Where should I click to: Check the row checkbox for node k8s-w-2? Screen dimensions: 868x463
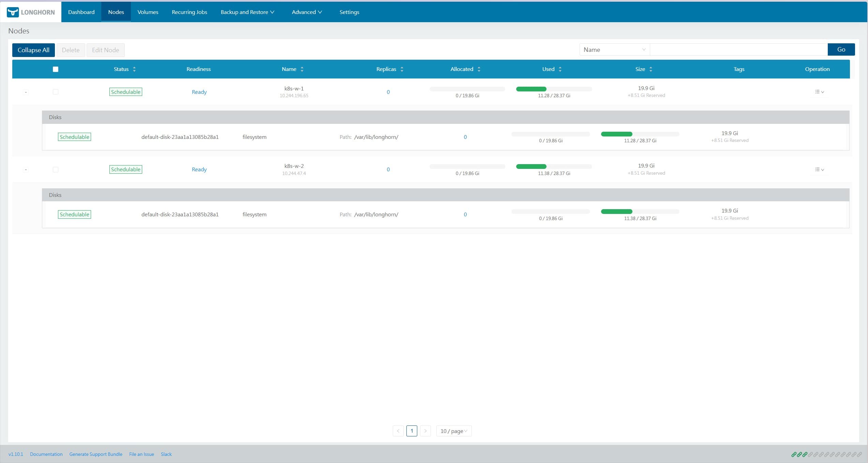pos(56,169)
